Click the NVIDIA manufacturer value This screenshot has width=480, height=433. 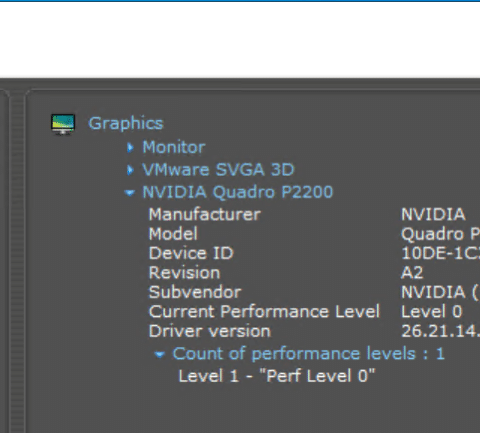click(x=433, y=214)
